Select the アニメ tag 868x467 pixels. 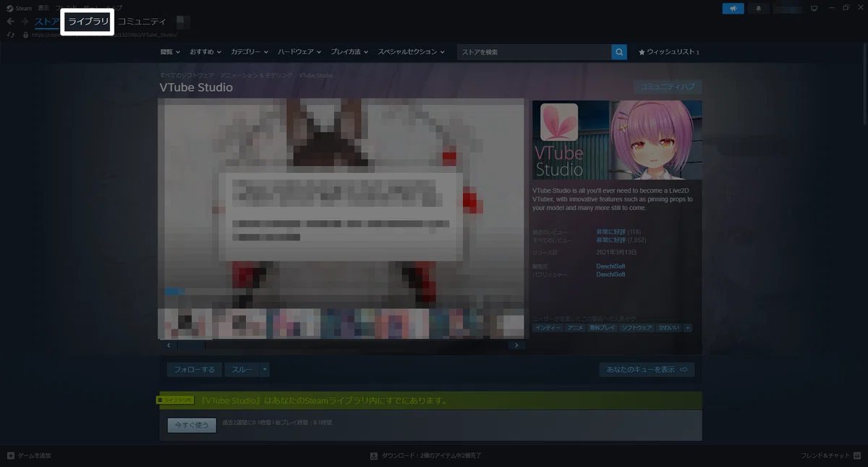pyautogui.click(x=576, y=328)
